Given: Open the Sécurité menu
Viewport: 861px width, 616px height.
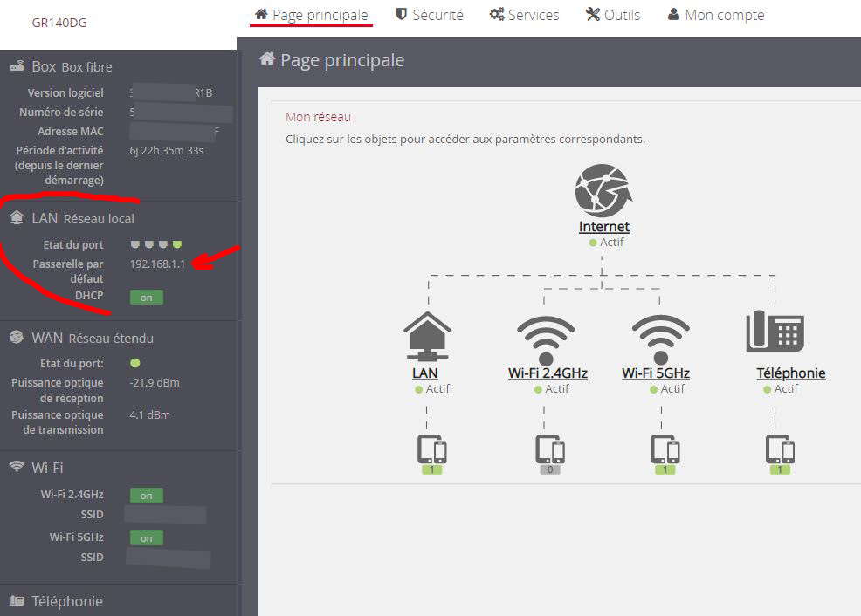Looking at the screenshot, I should coord(429,15).
